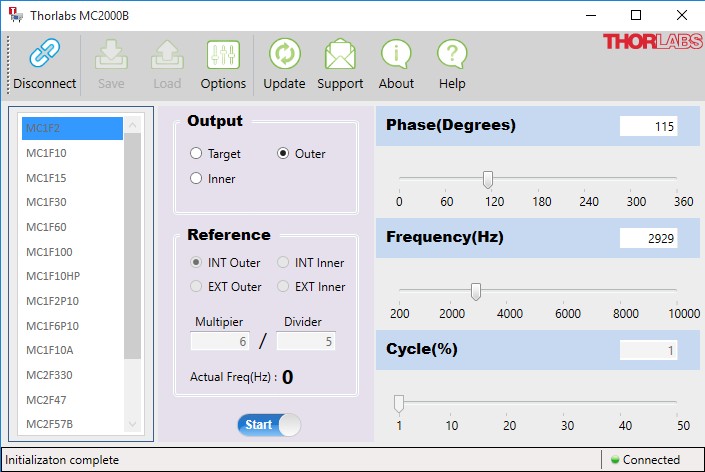The image size is (705, 472).
Task: Click the blade list scrollbar thumb
Action: coord(133,246)
